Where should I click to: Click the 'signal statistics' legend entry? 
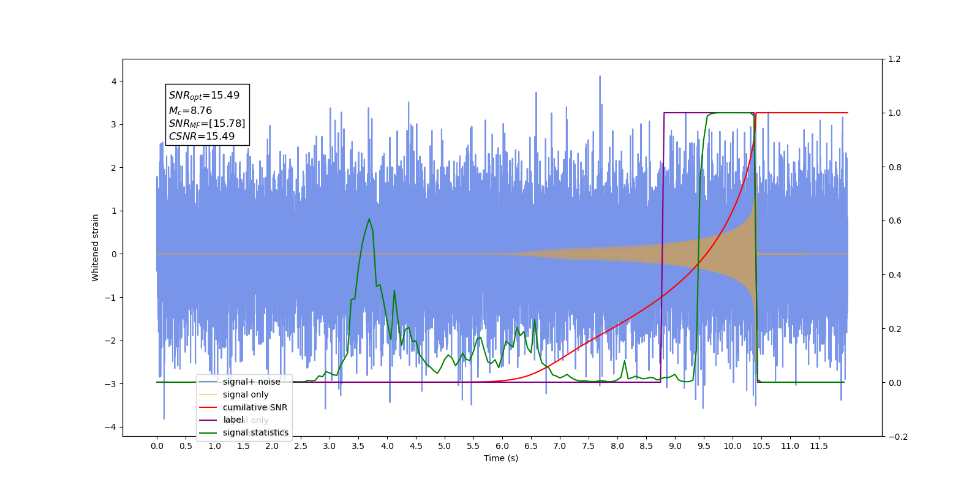(x=255, y=432)
